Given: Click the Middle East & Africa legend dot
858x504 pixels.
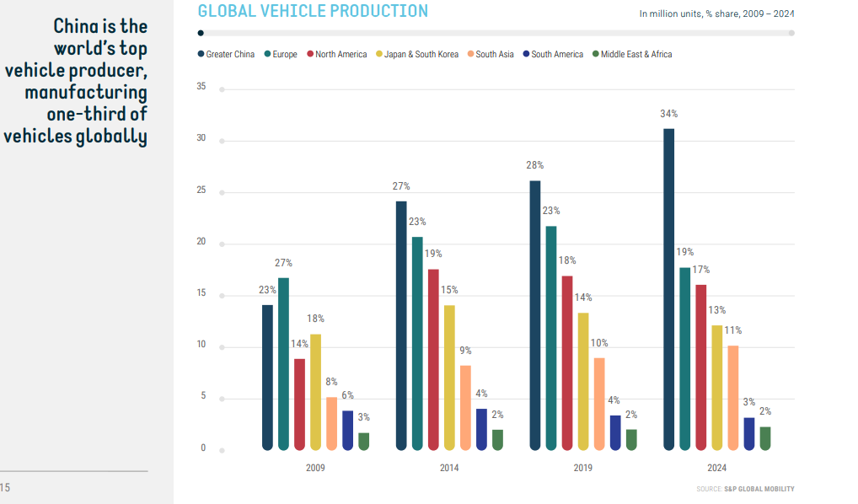Looking at the screenshot, I should tap(595, 55).
